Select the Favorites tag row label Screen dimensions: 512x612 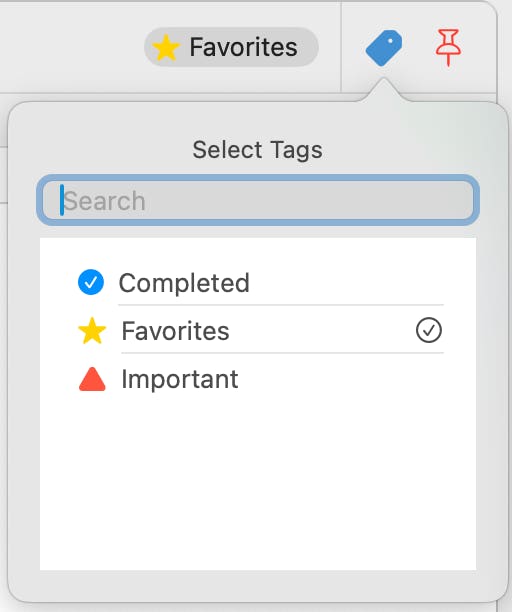click(x=175, y=331)
